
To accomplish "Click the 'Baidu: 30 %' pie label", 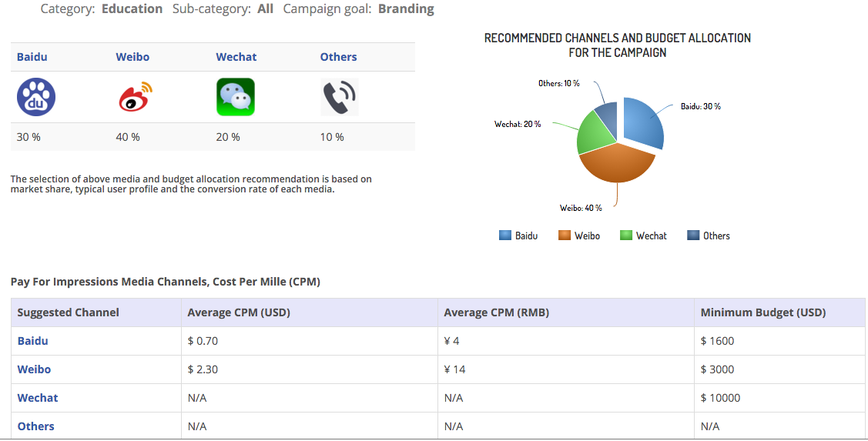I will coord(701,106).
